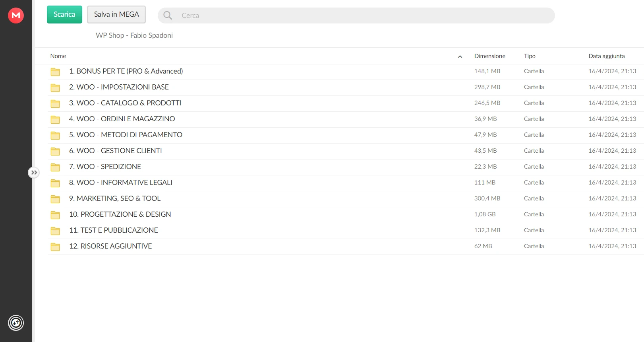This screenshot has height=342, width=644.
Task: Click '2. WOO - IMPOSTAZIONI BASE' name
Action: (x=119, y=87)
